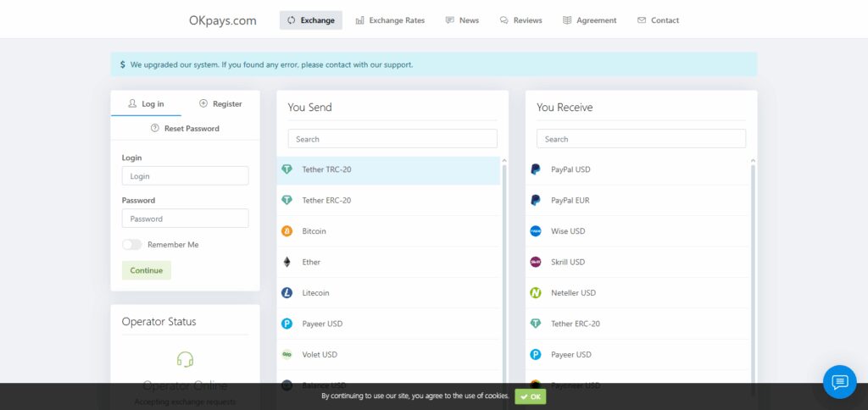Screen dimensions: 868x410
Task: Click the Tether ERC-20 icon under You Receive
Action: [536, 324]
